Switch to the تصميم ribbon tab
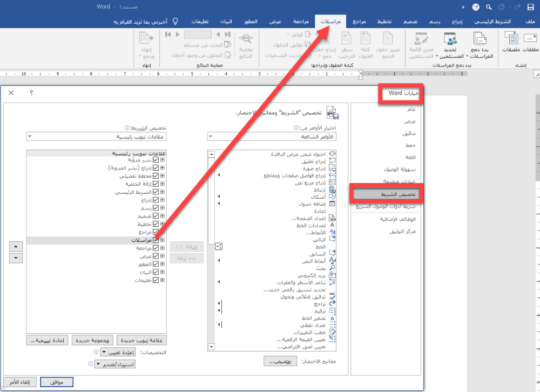540x392 pixels. [410, 22]
